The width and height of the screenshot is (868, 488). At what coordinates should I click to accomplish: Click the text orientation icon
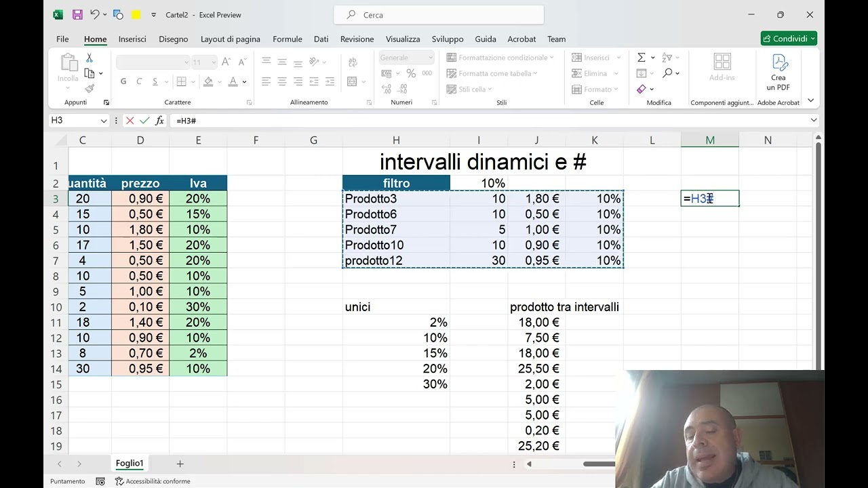coord(314,62)
